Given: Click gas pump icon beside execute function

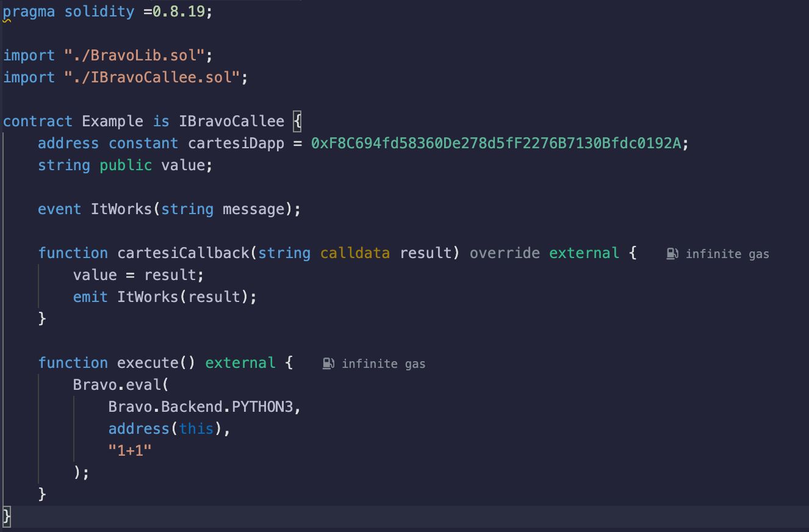Looking at the screenshot, I should tap(328, 364).
